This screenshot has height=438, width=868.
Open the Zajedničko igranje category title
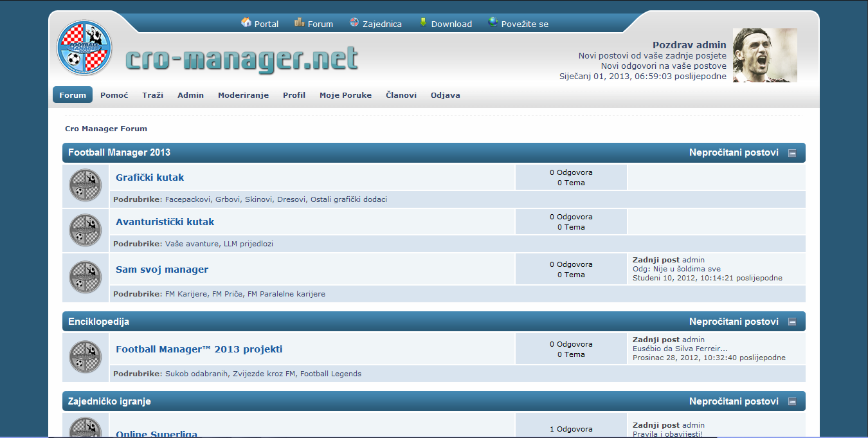pos(110,401)
